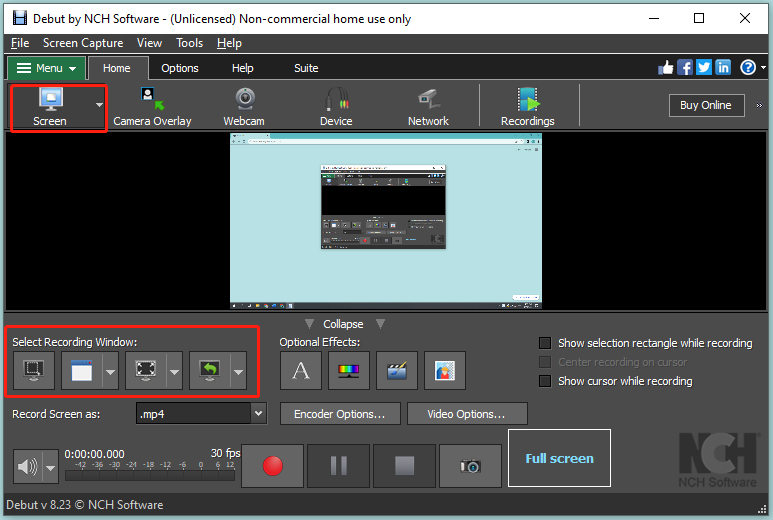773x520 pixels.
Task: Click the screen preview thumbnail
Action: pyautogui.click(x=386, y=221)
